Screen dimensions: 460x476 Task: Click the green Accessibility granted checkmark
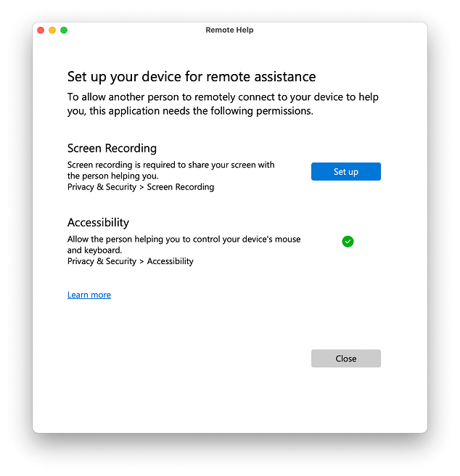(348, 241)
